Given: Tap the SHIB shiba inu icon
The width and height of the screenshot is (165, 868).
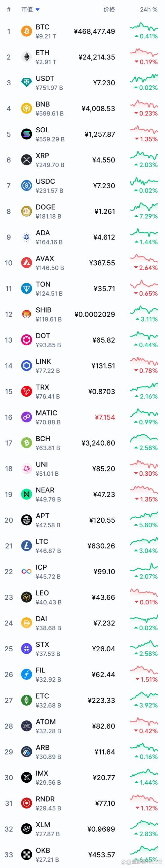Looking at the screenshot, I should tap(26, 314).
